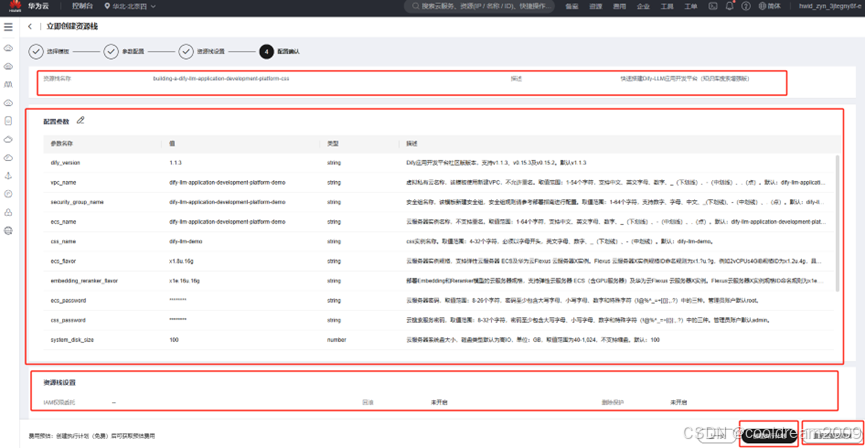Click the sidebar sailboat-shaped service icon
This screenshot has height=448, width=865.
8,175
